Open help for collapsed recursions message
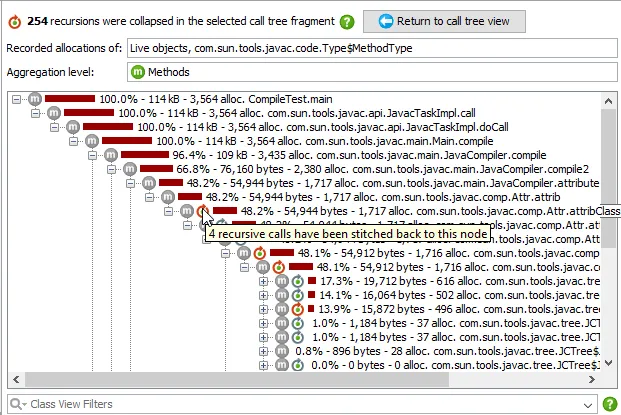This screenshot has width=621, height=415. pyautogui.click(x=347, y=22)
